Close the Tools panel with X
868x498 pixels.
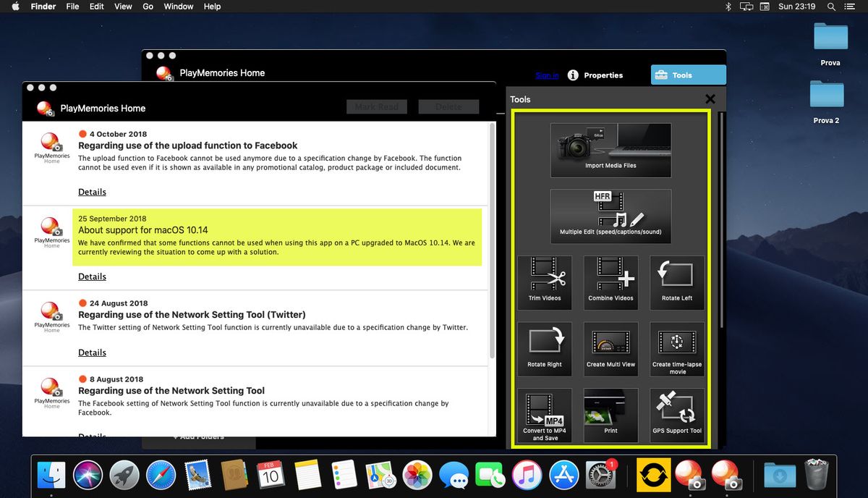click(710, 99)
